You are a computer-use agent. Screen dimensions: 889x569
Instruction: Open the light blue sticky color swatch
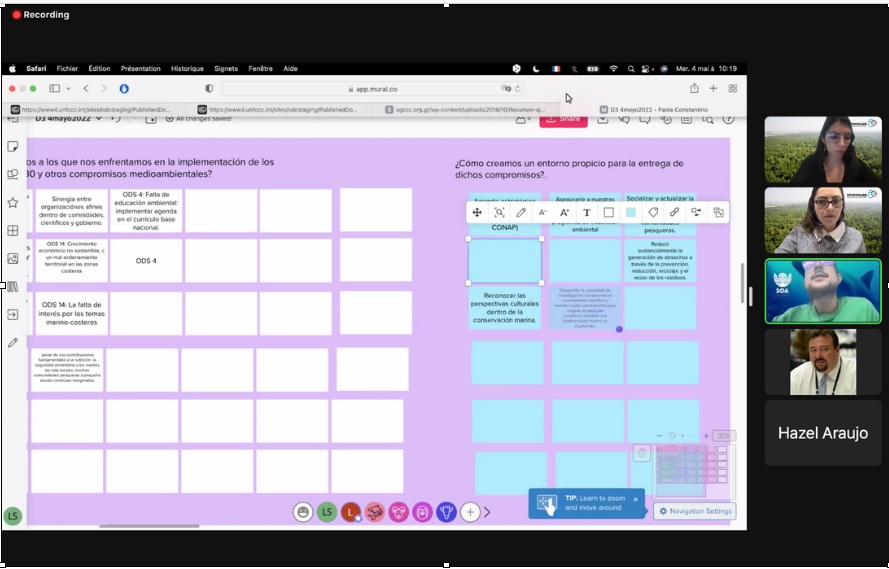pos(630,213)
